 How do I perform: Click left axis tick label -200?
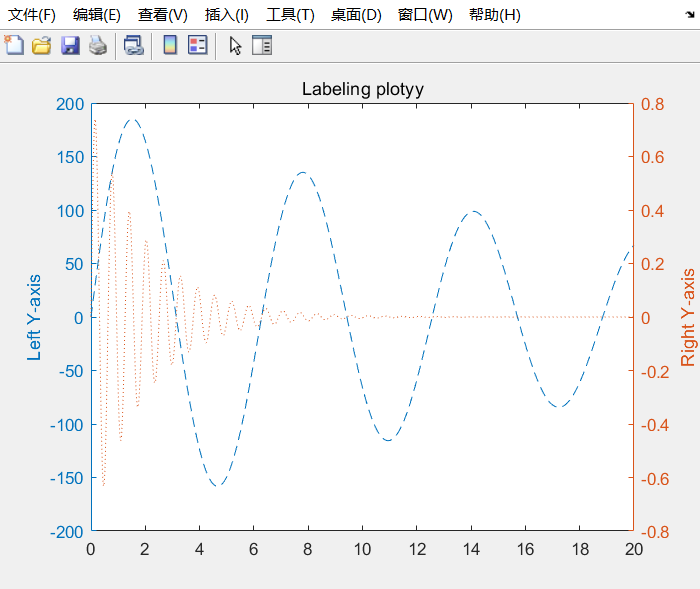(x=67, y=532)
